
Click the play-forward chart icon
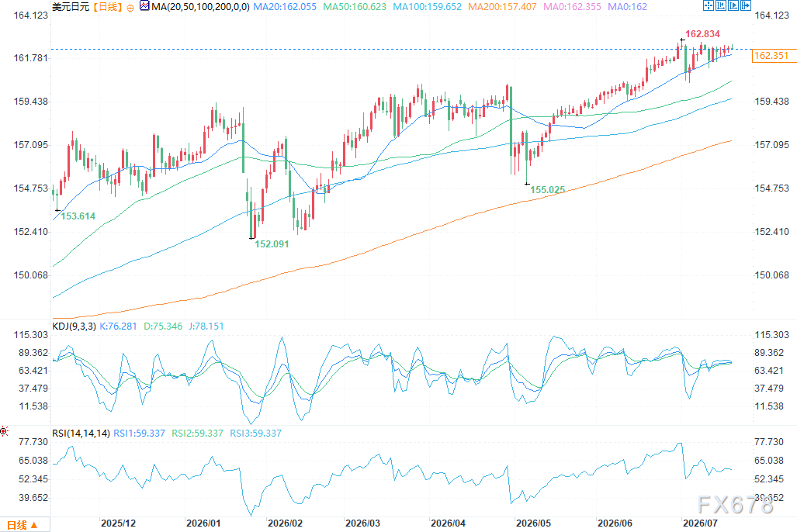[x=733, y=5]
